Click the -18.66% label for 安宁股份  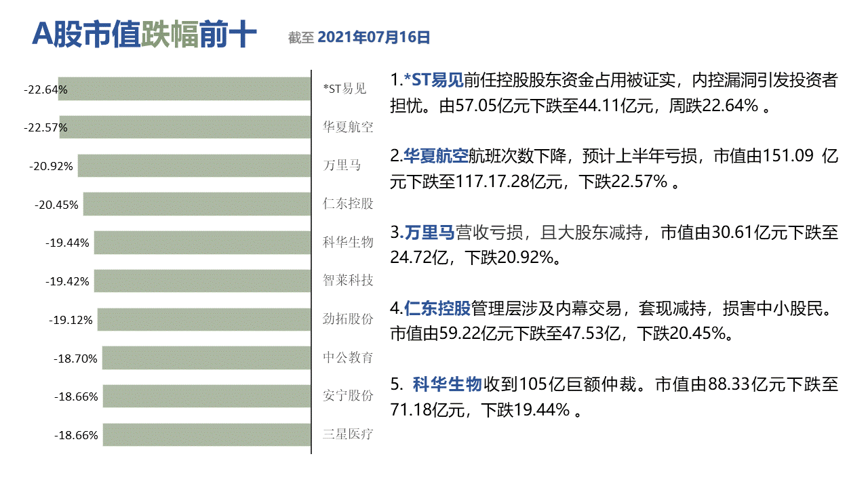tap(75, 397)
